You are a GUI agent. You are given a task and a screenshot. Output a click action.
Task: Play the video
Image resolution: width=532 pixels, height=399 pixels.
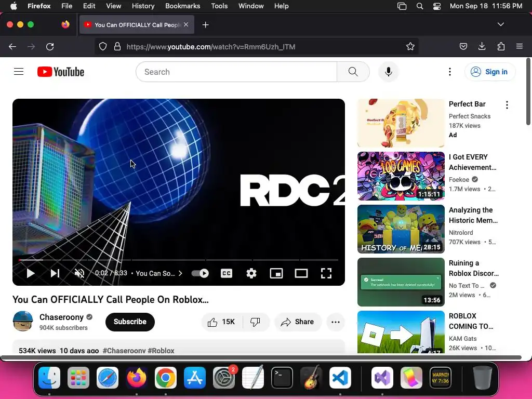[x=31, y=273]
